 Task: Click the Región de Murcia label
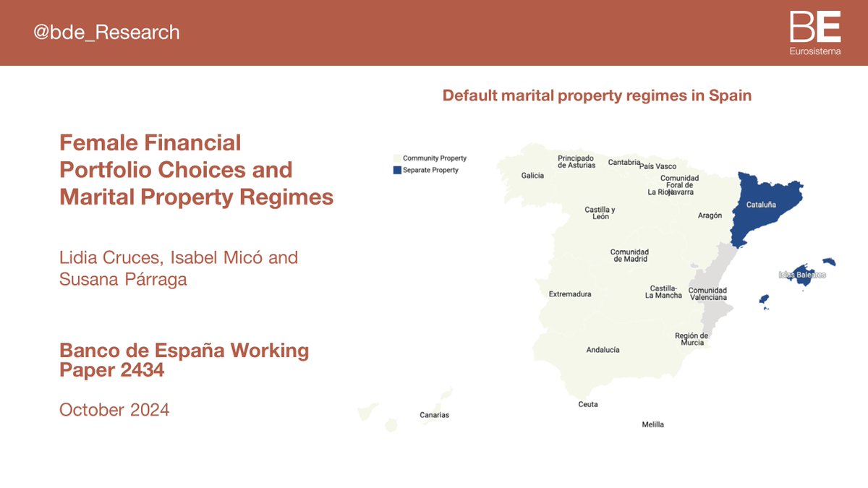(692, 339)
